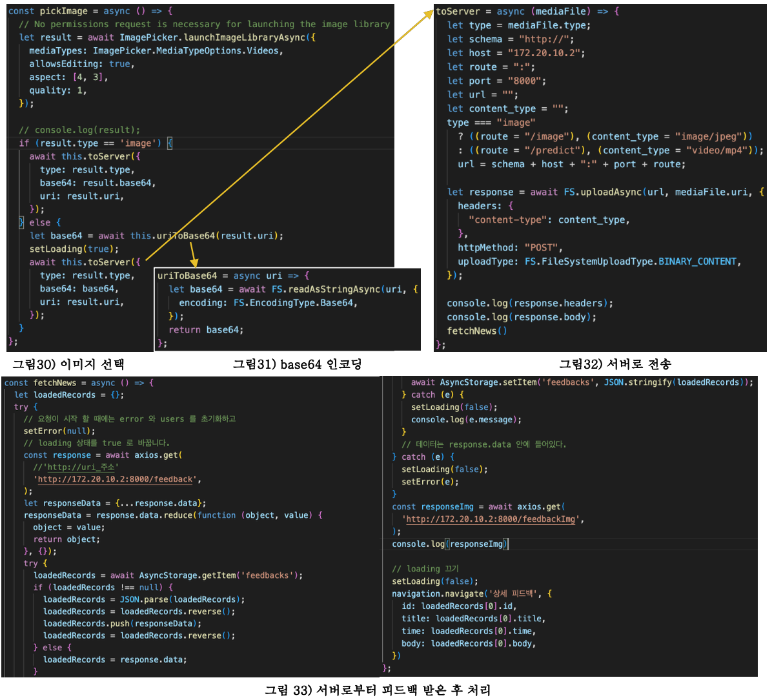
Task: Click the 'body: loadedRecords[0].body,' line
Action: point(468,643)
